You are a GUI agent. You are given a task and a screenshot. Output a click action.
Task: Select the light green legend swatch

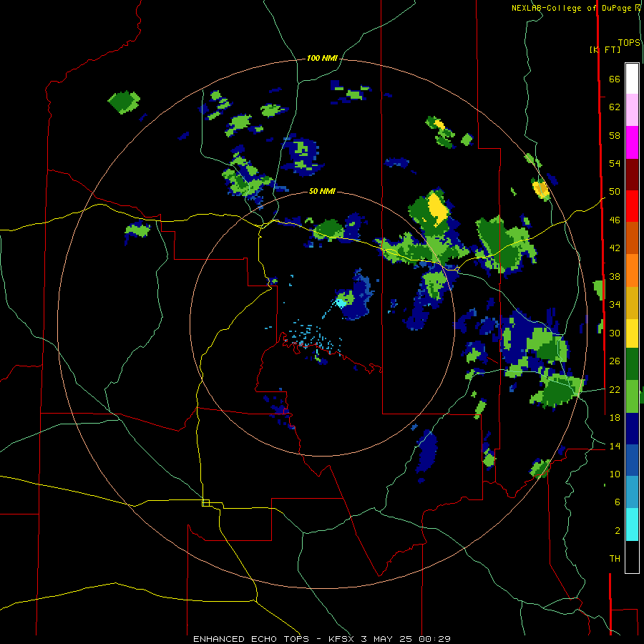[632, 396]
